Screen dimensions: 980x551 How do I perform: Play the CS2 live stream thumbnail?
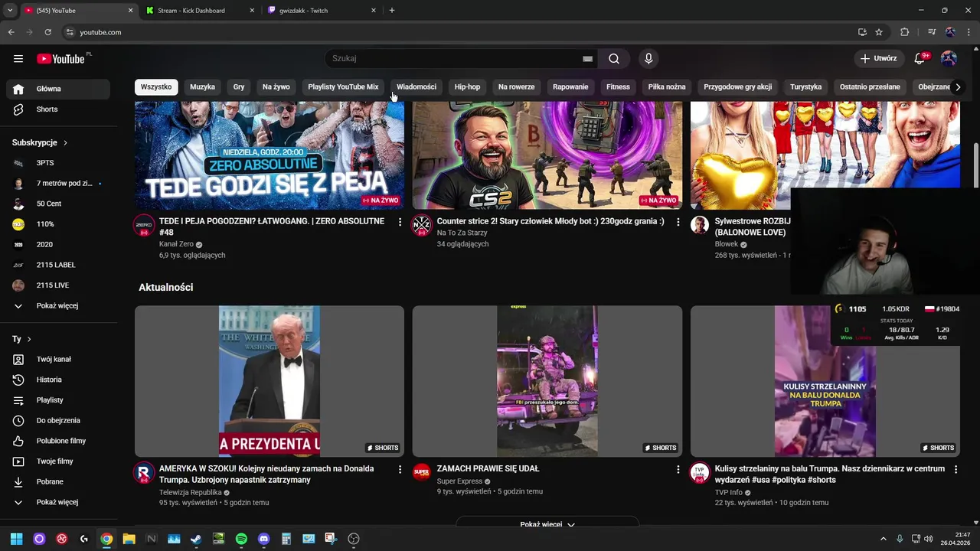[547, 155]
